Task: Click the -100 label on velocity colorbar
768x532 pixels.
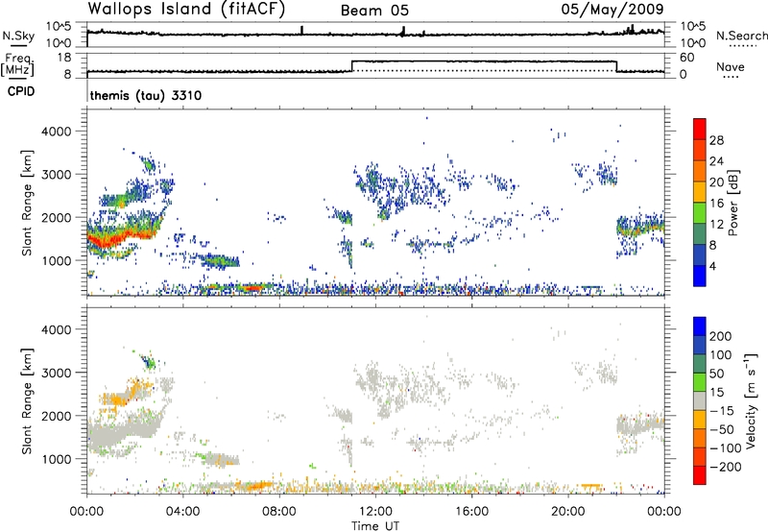Action: pos(726,448)
